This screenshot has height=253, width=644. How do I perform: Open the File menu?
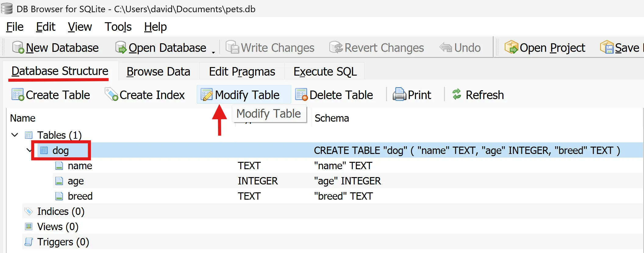15,27
